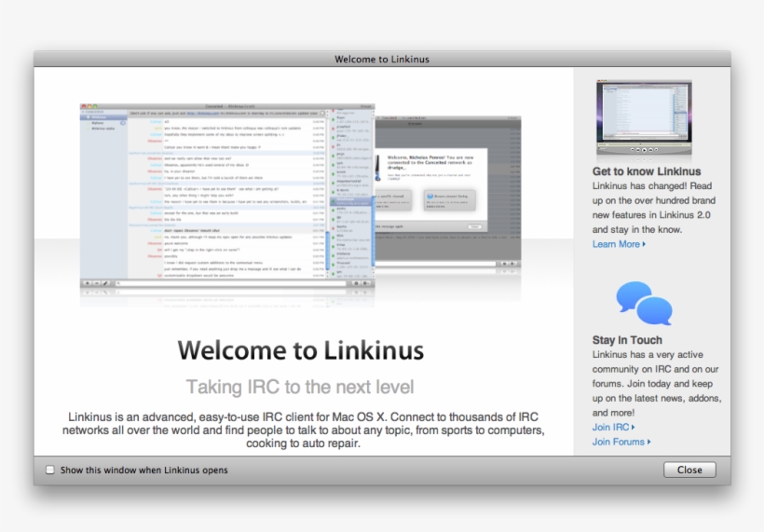Follow the Join Forums link
Screen dimensions: 764x532
point(621,442)
